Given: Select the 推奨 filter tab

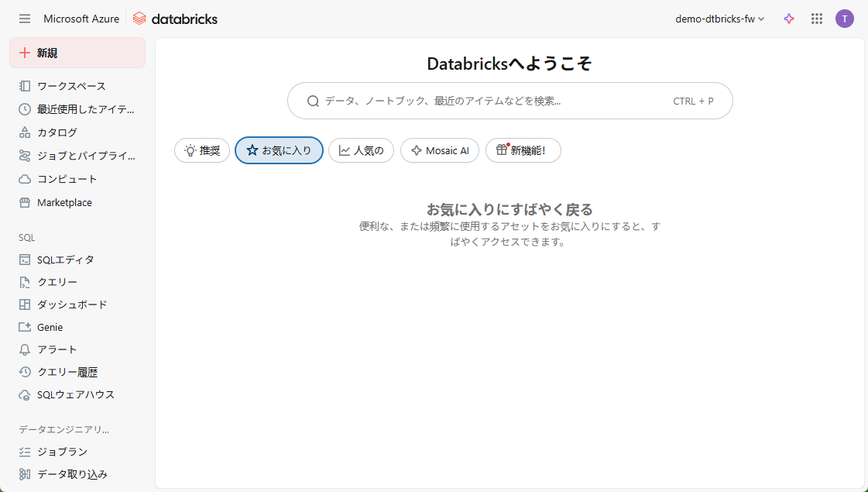Looking at the screenshot, I should tap(202, 150).
